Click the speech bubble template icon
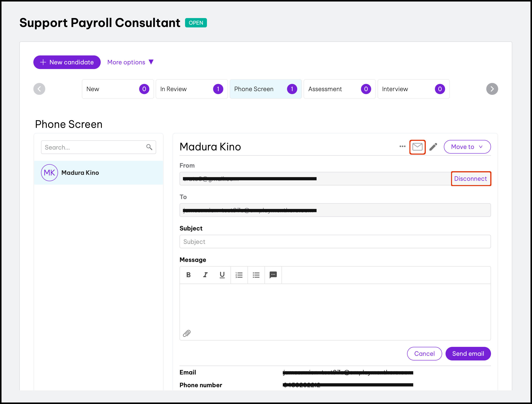 pyautogui.click(x=273, y=275)
